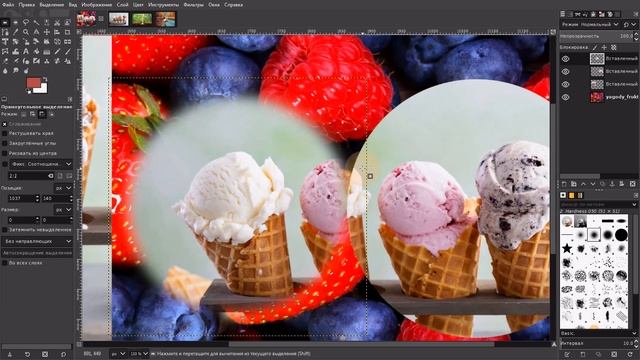Enable Закругленные углы checkbox
The image size is (640, 360).
pyautogui.click(x=5, y=143)
